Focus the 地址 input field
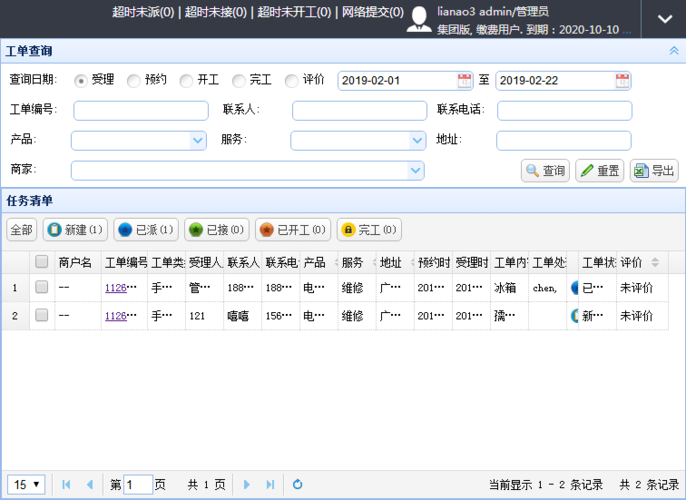The width and height of the screenshot is (686, 500). [x=564, y=140]
